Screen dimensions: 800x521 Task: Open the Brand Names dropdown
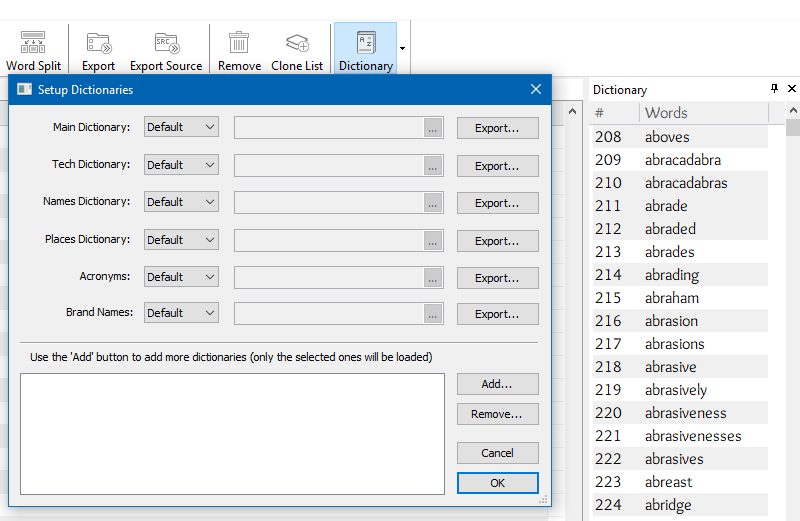point(181,313)
